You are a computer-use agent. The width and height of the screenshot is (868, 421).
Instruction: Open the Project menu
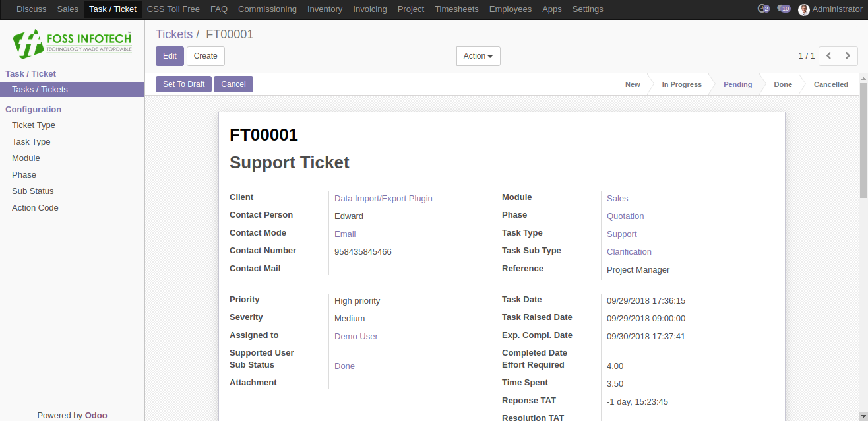411,9
